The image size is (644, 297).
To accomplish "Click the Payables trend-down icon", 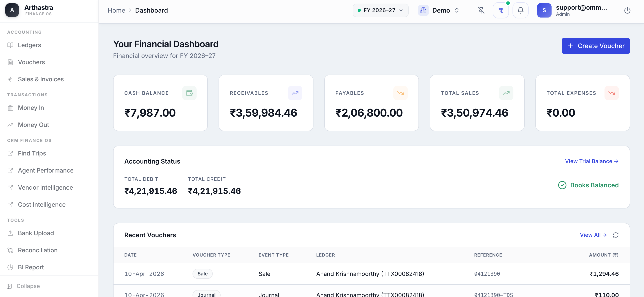I will (400, 93).
